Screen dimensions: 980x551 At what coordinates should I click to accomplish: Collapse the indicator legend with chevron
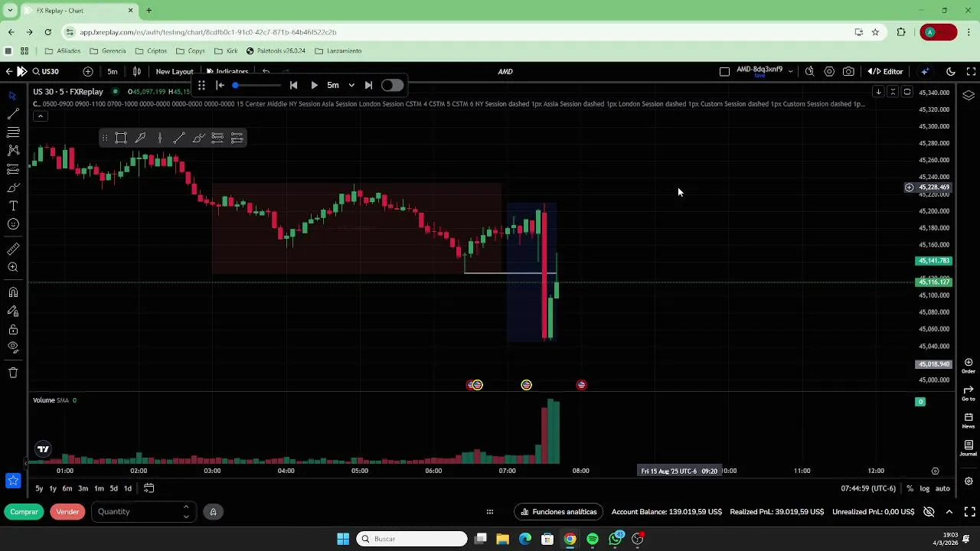pyautogui.click(x=40, y=116)
